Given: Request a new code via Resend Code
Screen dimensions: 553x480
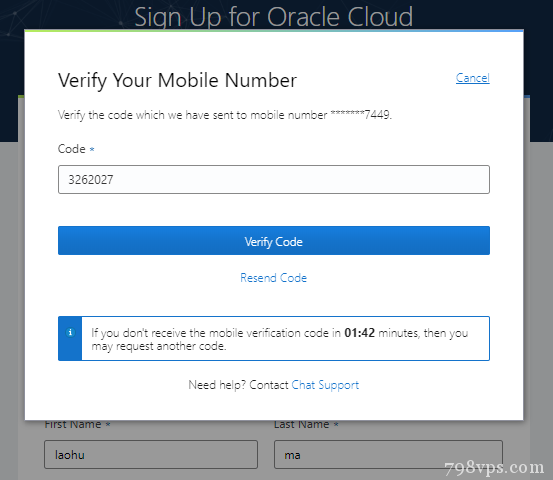Looking at the screenshot, I should [x=274, y=278].
